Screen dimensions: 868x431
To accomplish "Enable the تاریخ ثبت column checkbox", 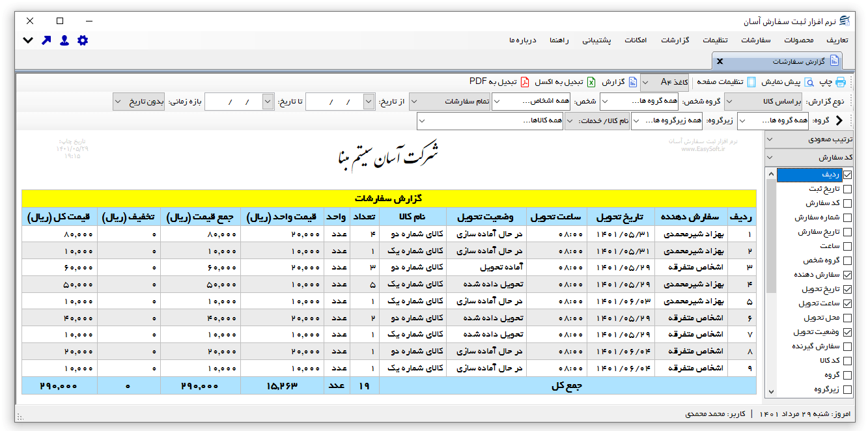I will click(847, 189).
